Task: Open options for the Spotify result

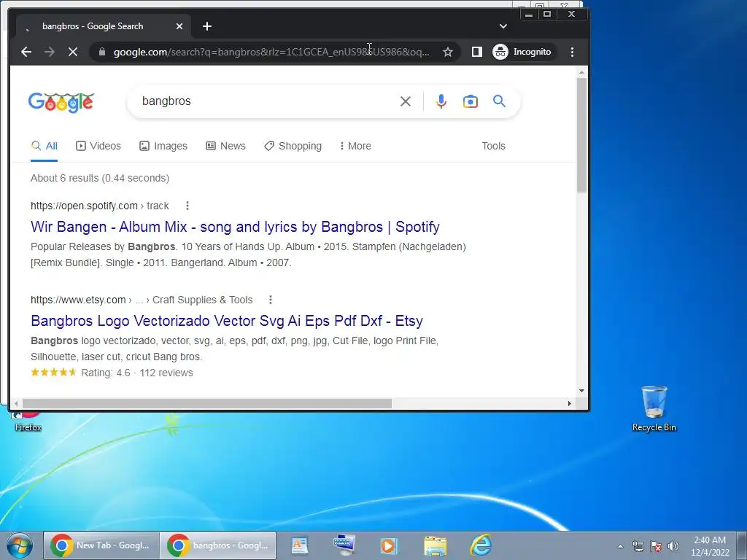Action: pos(187,205)
